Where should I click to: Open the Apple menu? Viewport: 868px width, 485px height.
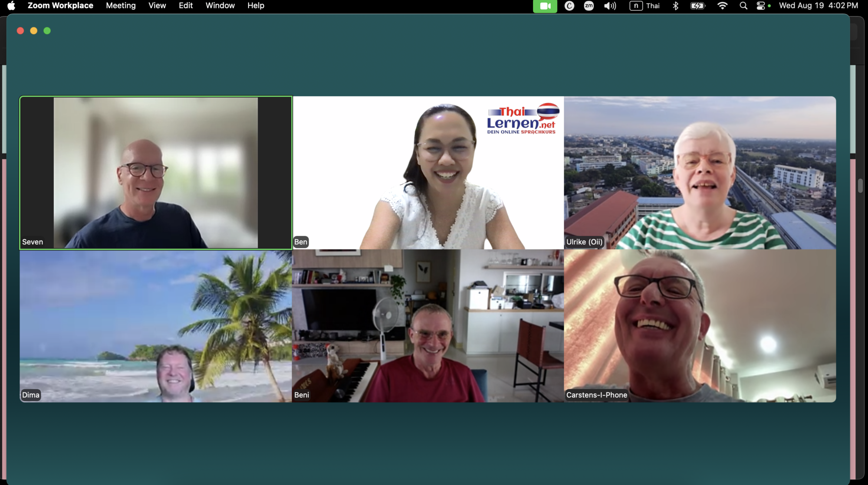(x=12, y=6)
